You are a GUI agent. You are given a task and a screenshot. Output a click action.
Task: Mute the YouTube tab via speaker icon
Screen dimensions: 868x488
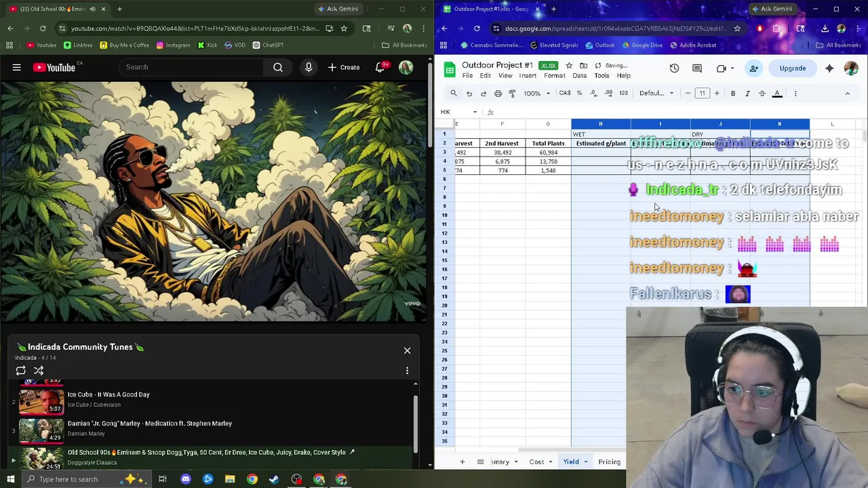[92, 9]
